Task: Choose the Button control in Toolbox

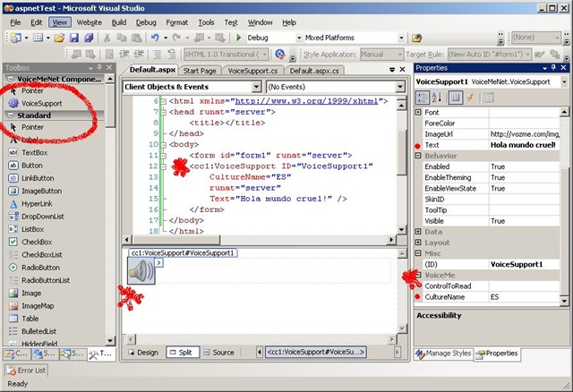Action: pos(32,166)
